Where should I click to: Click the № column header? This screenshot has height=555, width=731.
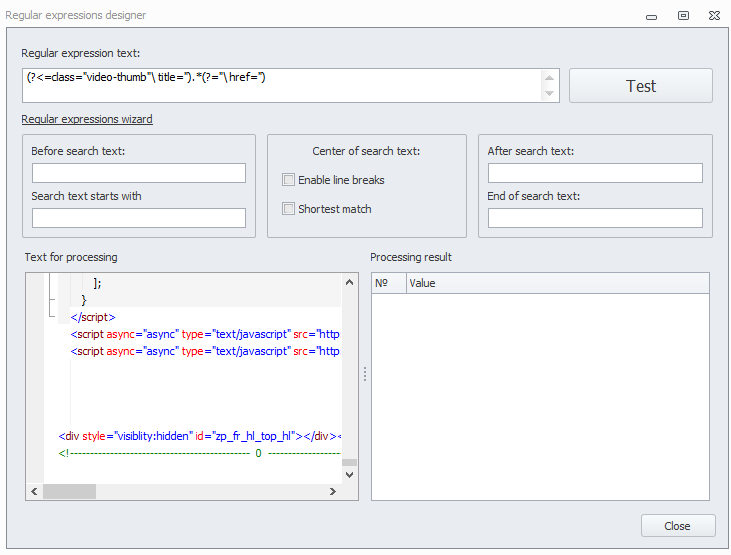coord(389,283)
